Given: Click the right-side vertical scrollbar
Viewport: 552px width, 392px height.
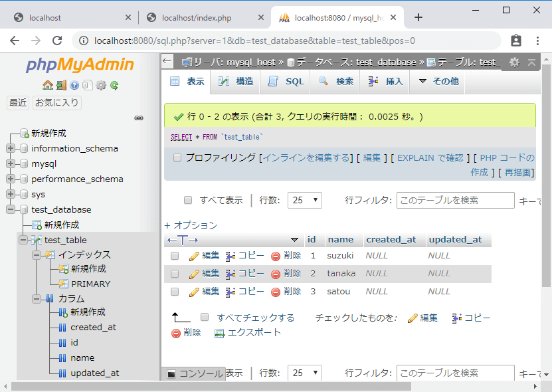Looking at the screenshot, I should coord(546,176).
